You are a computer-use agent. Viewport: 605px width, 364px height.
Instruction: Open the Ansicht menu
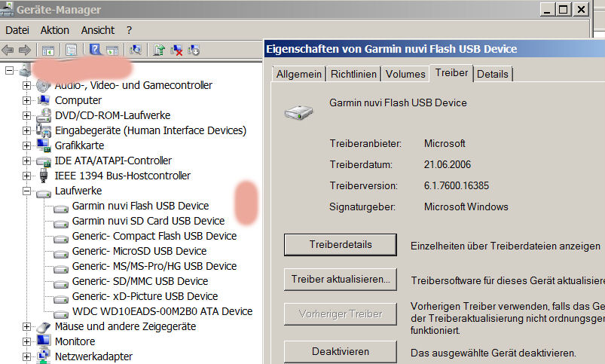click(x=98, y=30)
